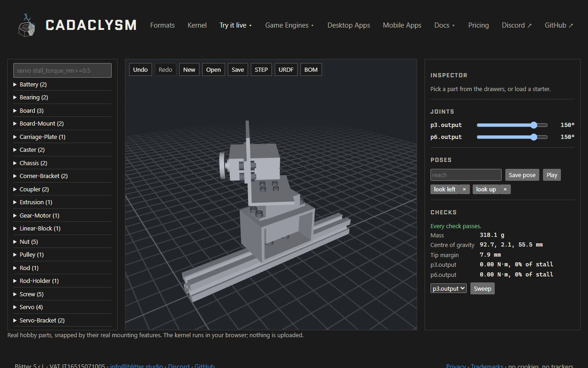Image resolution: width=588 pixels, height=368 pixels.
Task: Open the Kernel page
Action: pyautogui.click(x=197, y=25)
